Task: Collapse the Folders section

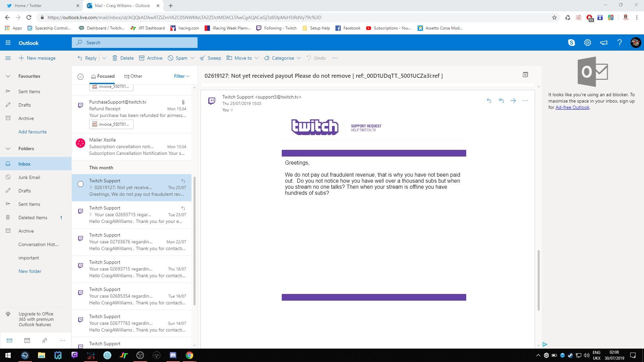Action: click(8, 148)
